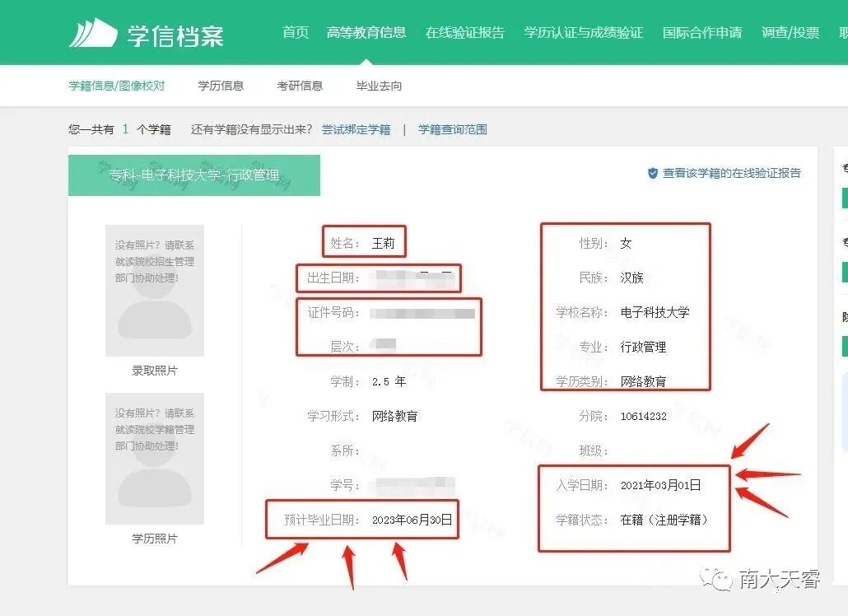The image size is (848, 616).
Task: Switch to the 考研信息 tab
Action: (300, 86)
